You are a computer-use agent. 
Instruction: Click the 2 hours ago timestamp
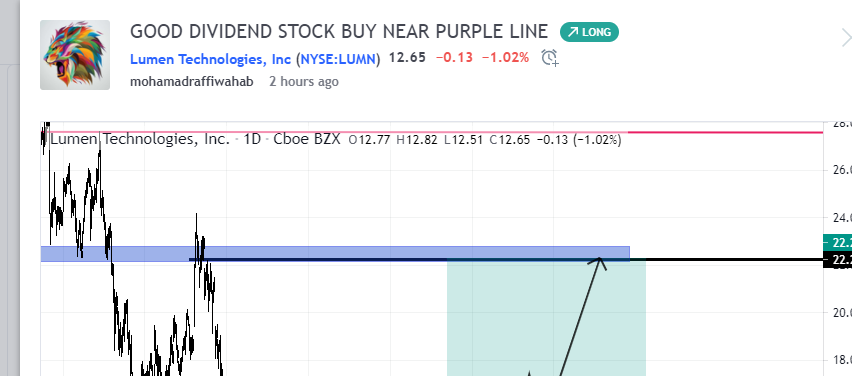click(304, 82)
